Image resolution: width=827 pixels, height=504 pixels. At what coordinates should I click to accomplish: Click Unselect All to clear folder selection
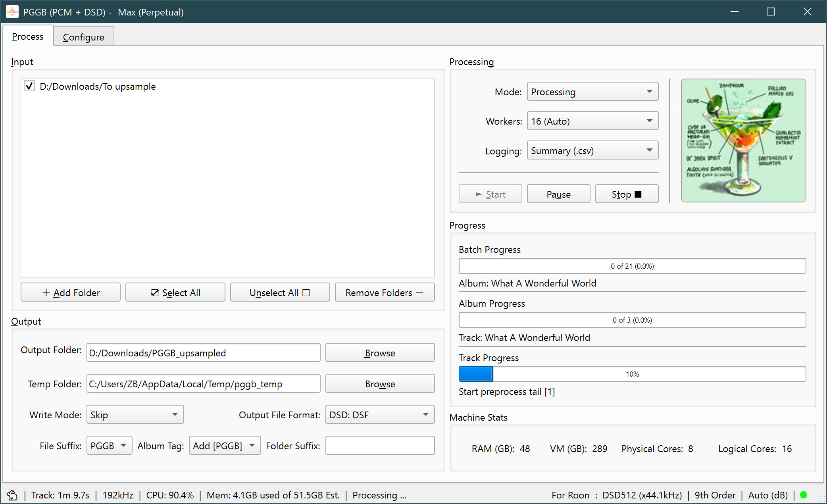(x=280, y=292)
